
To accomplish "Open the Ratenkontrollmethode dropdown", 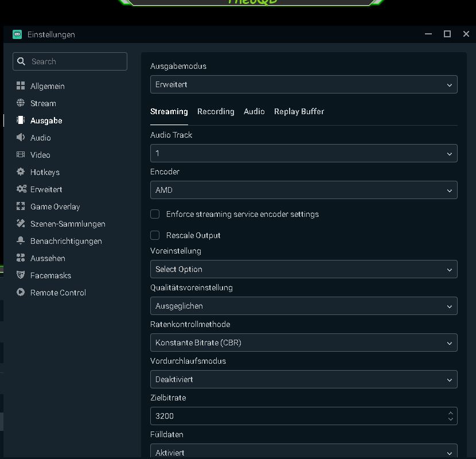I will coord(303,343).
